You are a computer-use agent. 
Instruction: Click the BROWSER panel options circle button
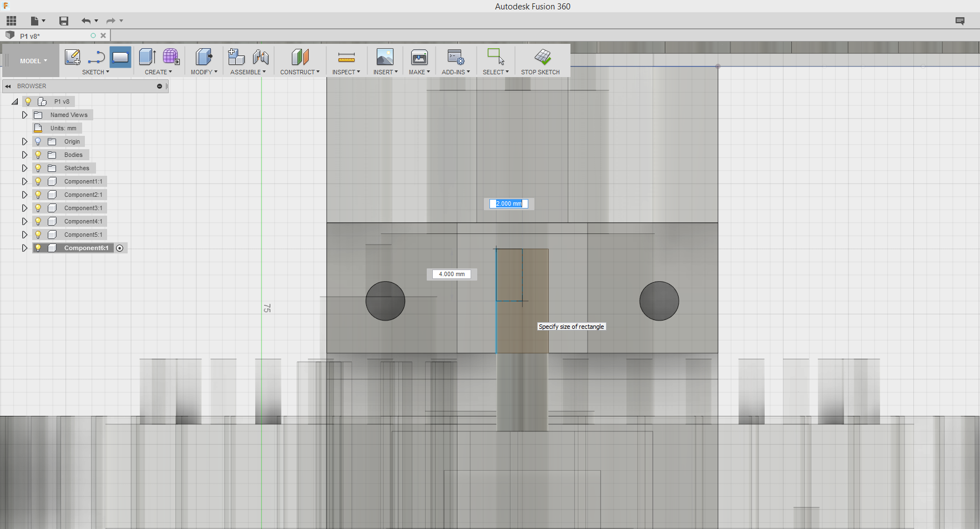[x=159, y=86]
